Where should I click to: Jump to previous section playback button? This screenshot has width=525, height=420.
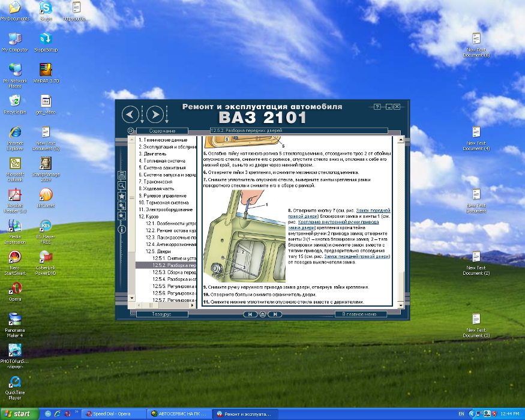250,314
